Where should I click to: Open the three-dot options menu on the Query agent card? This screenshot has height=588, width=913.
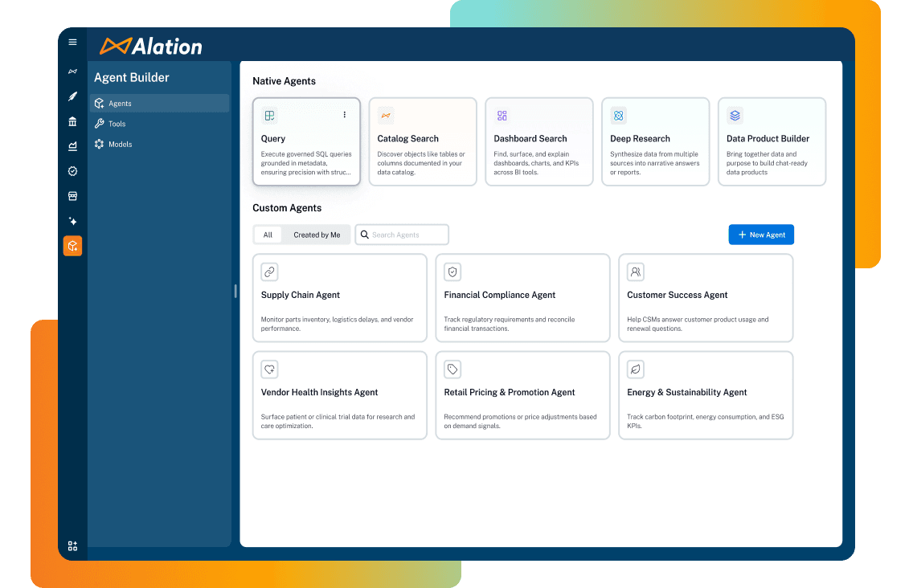(x=345, y=115)
